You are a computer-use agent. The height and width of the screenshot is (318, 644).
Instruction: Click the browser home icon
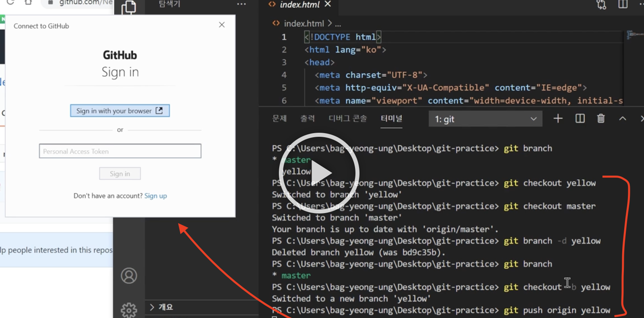click(28, 2)
